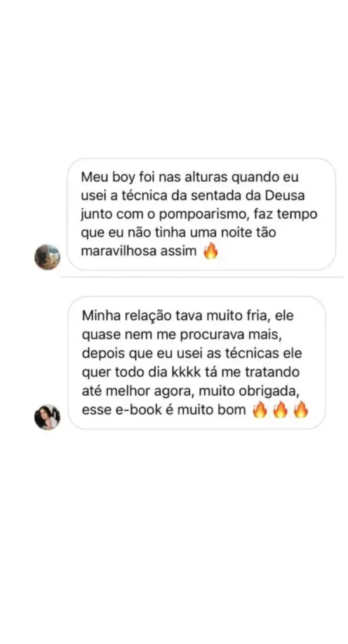Open the profile picture beside the first message

47,257
